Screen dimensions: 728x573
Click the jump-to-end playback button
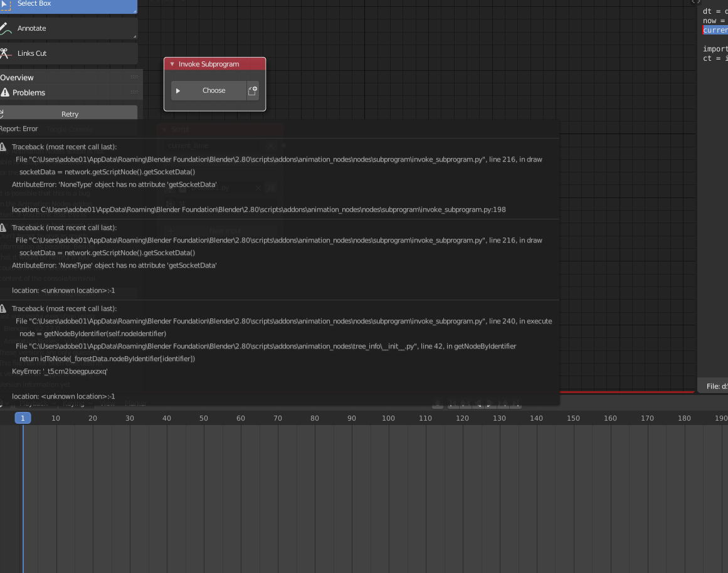point(515,404)
